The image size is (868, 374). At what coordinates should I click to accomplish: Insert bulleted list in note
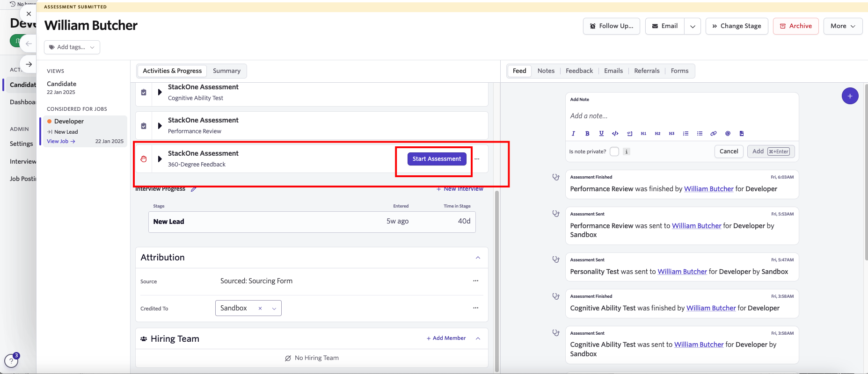coord(700,134)
